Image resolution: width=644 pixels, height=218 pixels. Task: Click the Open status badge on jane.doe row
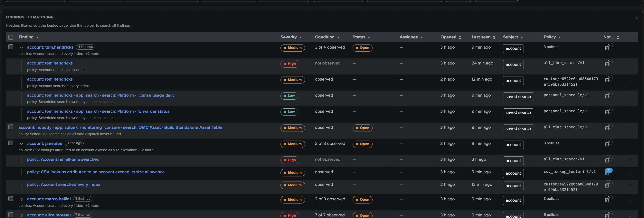[x=362, y=144]
